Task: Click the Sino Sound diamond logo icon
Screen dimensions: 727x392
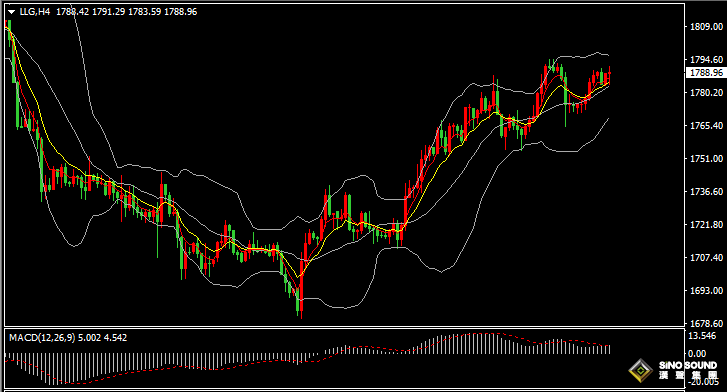Action: tap(640, 370)
